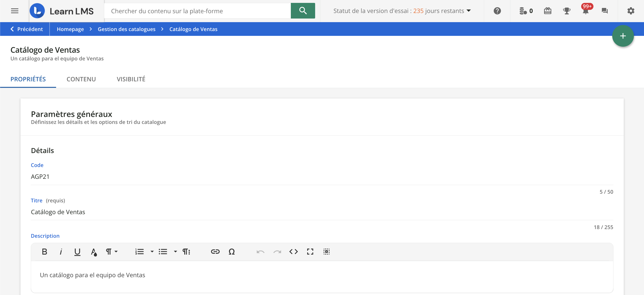
Task: Toggle italic formatting in the editor
Action: pos(61,251)
